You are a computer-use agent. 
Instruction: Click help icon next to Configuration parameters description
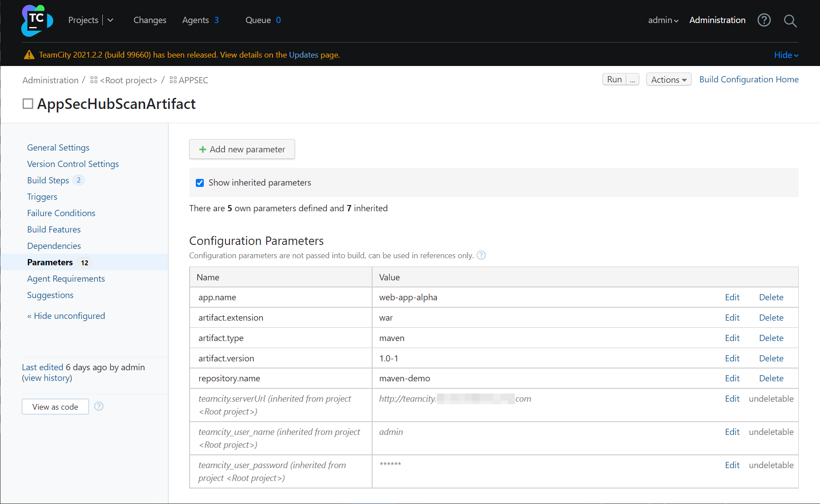coord(481,255)
